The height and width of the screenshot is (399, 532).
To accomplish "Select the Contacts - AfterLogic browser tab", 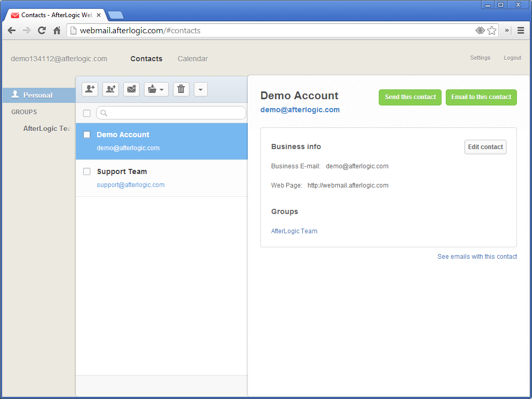I will (x=56, y=15).
